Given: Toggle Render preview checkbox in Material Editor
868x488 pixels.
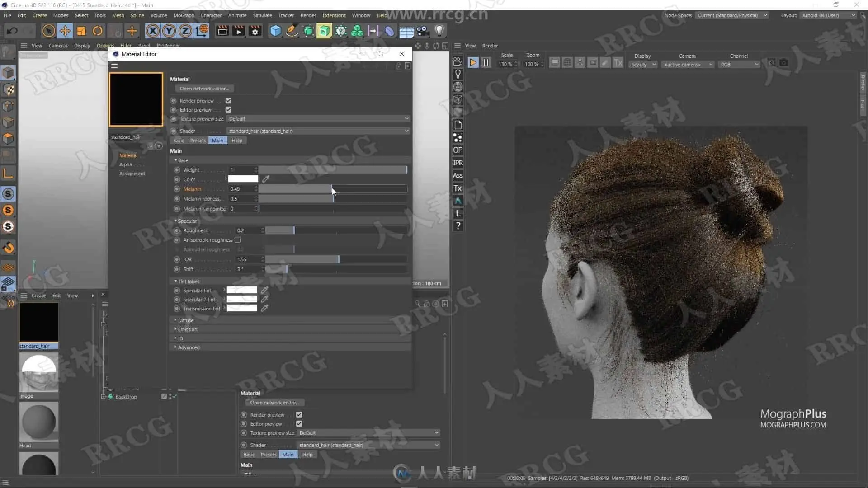Looking at the screenshot, I should pyautogui.click(x=228, y=101).
